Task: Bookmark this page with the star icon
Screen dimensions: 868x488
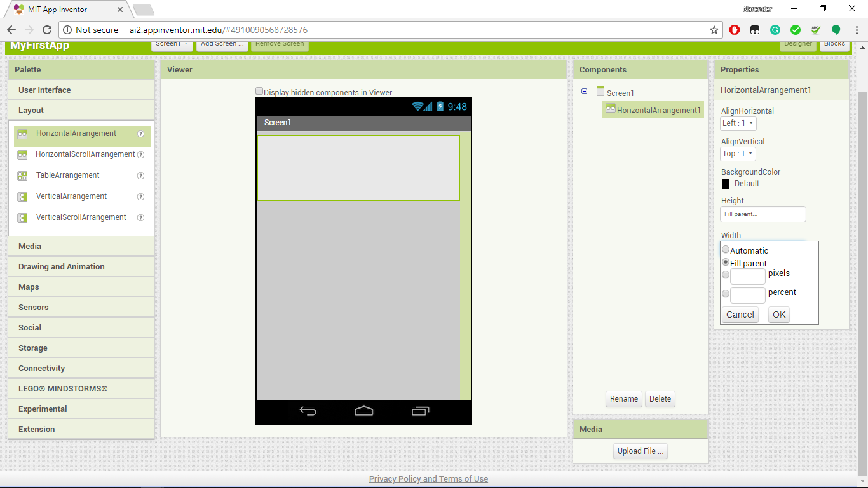Action: pos(714,30)
